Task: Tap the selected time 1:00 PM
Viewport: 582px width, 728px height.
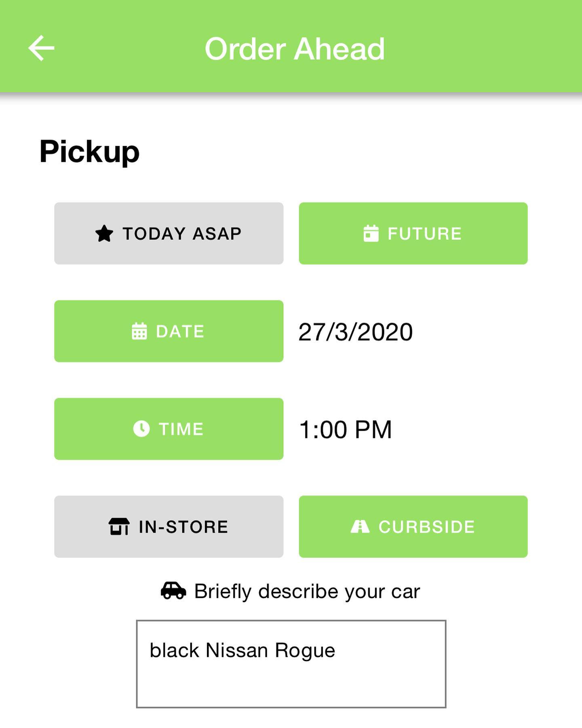Action: click(346, 430)
